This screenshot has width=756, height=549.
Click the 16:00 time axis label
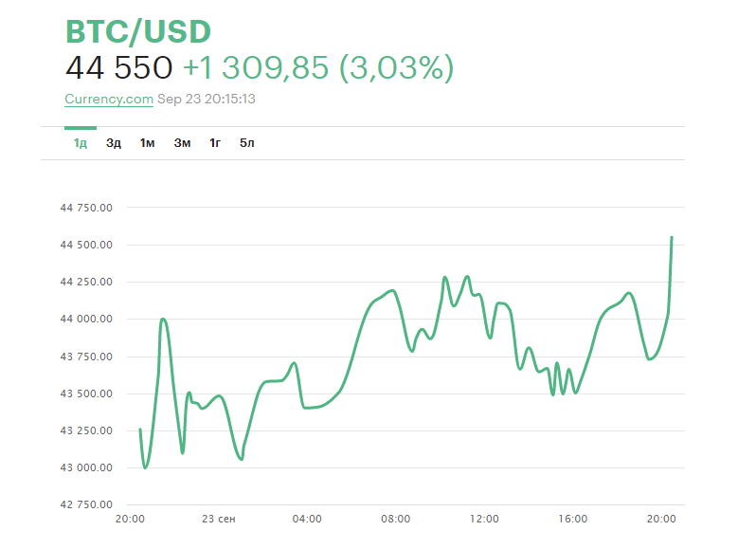pyautogui.click(x=573, y=520)
